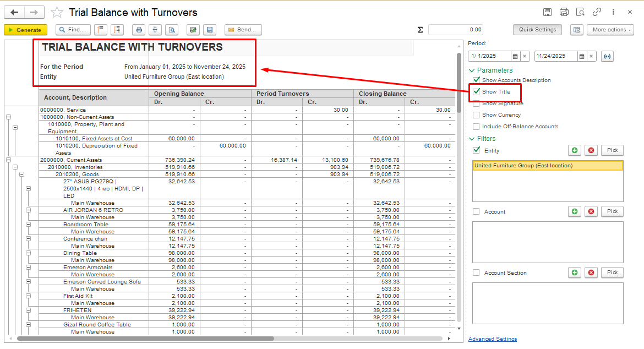
Task: Open the Send... menu
Action: click(243, 30)
